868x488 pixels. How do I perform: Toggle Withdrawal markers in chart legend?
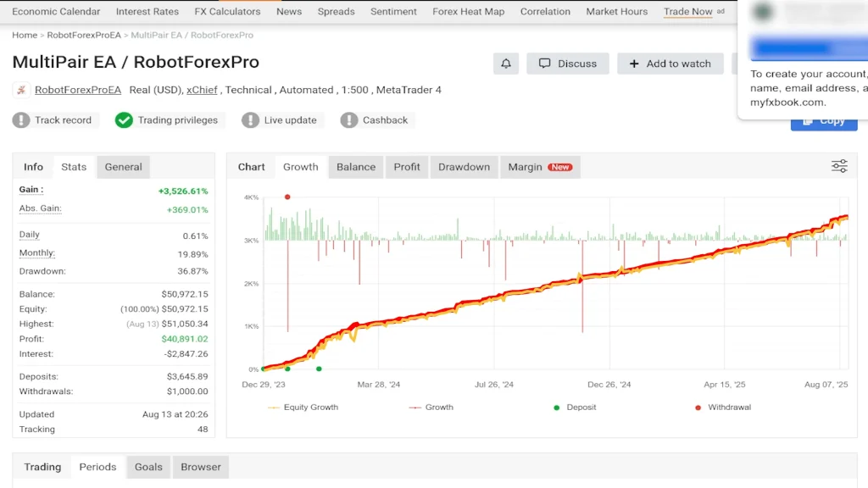tap(722, 408)
